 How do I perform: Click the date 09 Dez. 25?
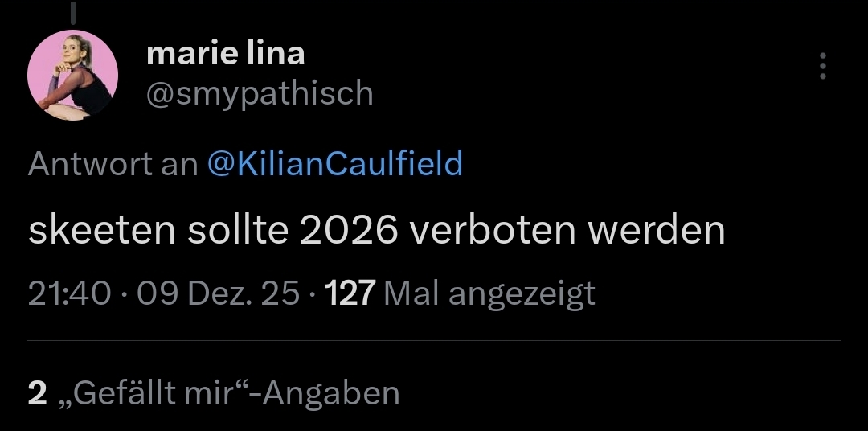[219, 293]
